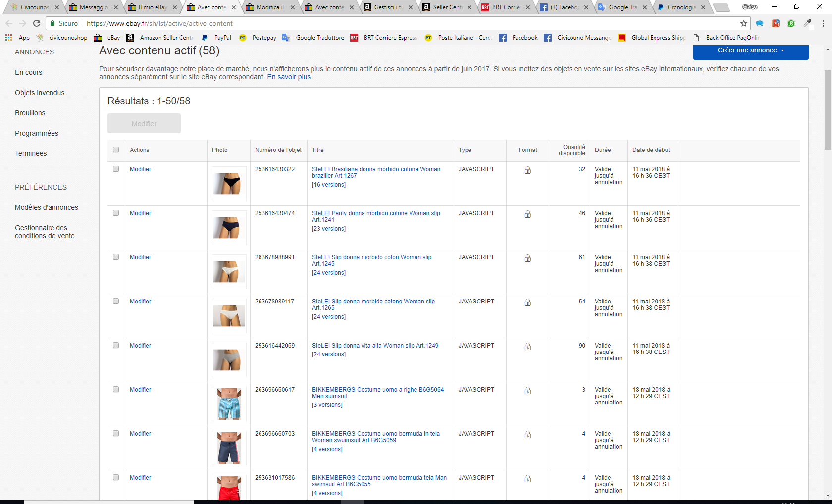Click the format icon for item 263678988991
832x504 pixels.
point(528,258)
